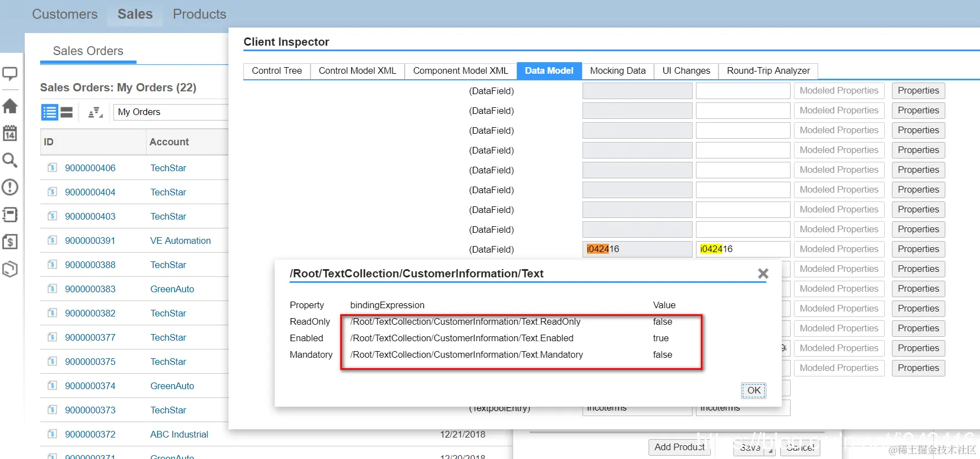Open sales order 9000000372 link

[x=90, y=434]
